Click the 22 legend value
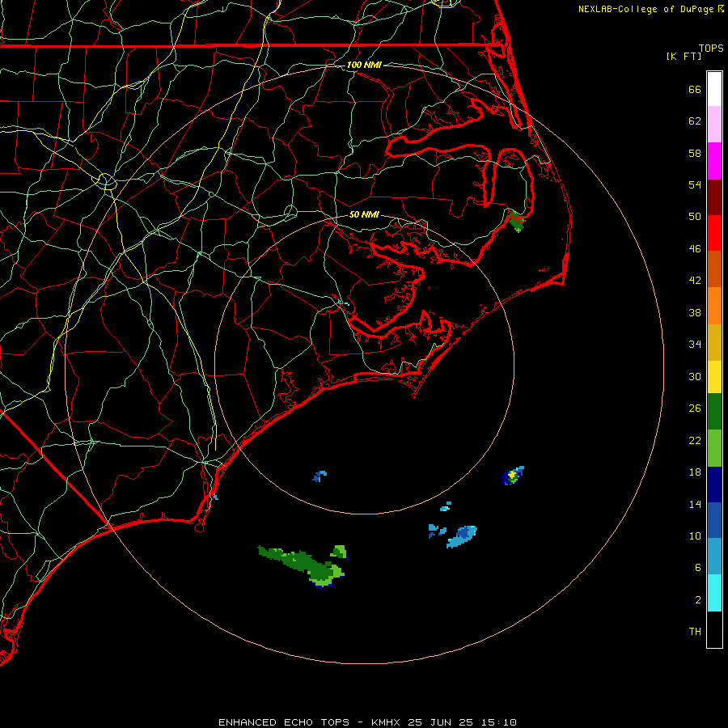Image resolution: width=728 pixels, height=728 pixels. click(695, 440)
